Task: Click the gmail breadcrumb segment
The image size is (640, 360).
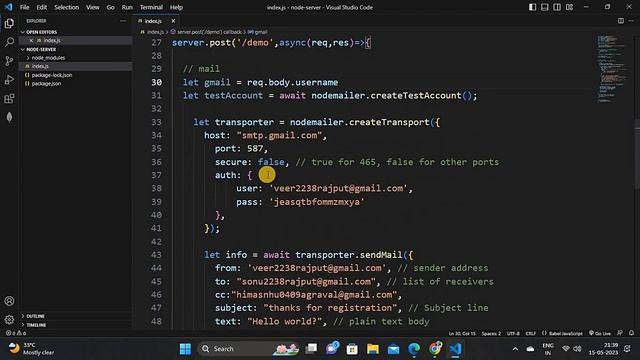Action: 261,32
